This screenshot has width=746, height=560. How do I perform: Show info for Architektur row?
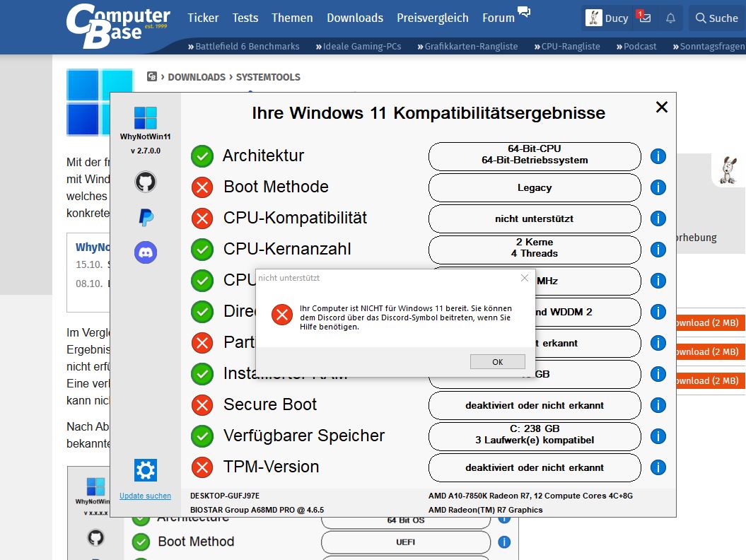[658, 156]
